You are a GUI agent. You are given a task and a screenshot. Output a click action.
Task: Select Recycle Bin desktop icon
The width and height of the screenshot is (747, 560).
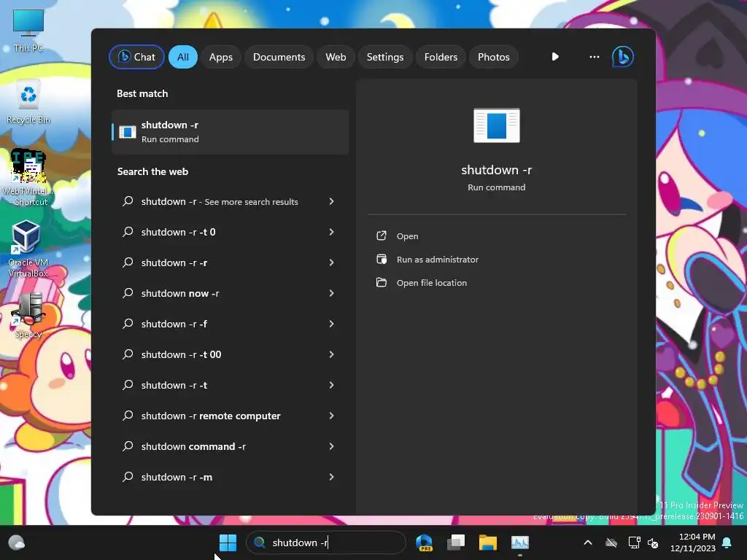pyautogui.click(x=28, y=102)
